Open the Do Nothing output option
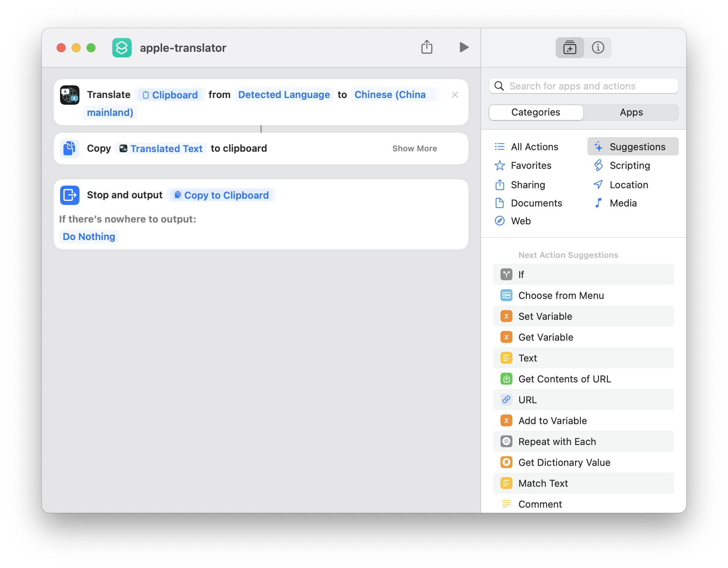 (x=89, y=237)
